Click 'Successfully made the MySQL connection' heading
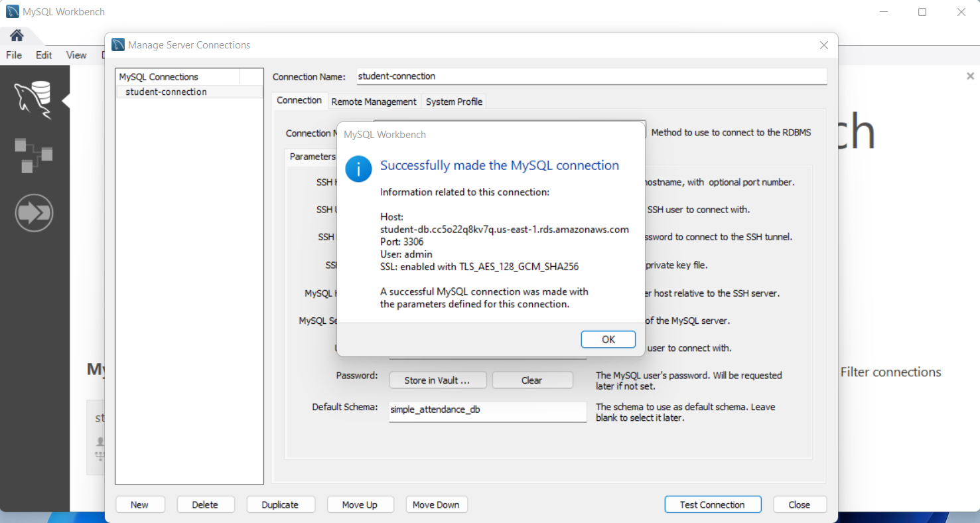980x523 pixels. pyautogui.click(x=500, y=165)
